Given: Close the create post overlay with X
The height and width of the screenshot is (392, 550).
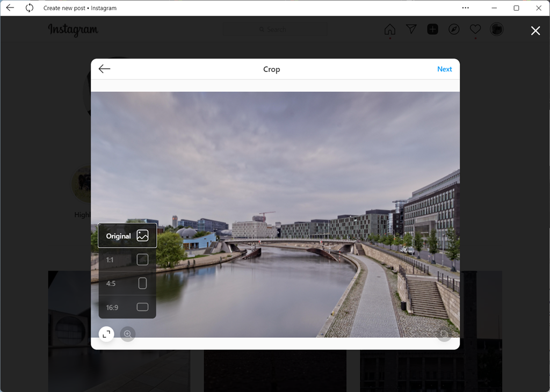Looking at the screenshot, I should [x=535, y=31].
